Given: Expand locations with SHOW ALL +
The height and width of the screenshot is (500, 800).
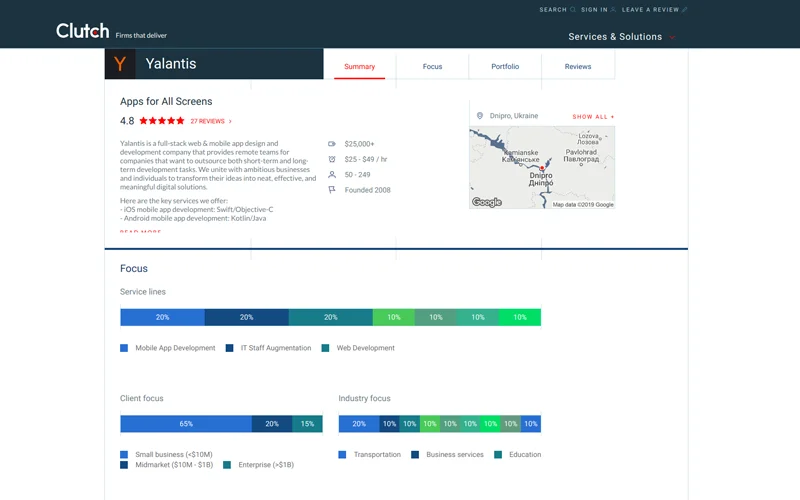Looking at the screenshot, I should (593, 117).
